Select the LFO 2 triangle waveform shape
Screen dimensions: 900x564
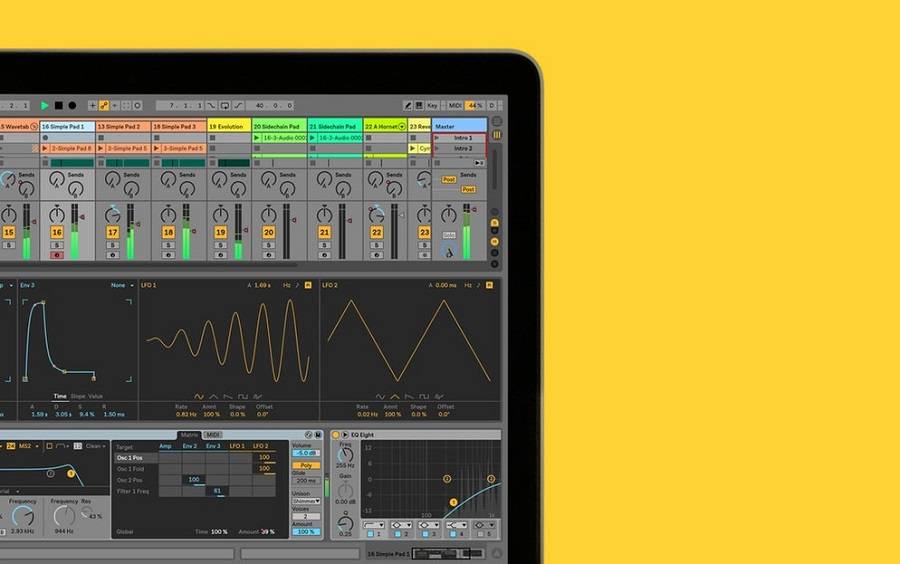pyautogui.click(x=393, y=396)
